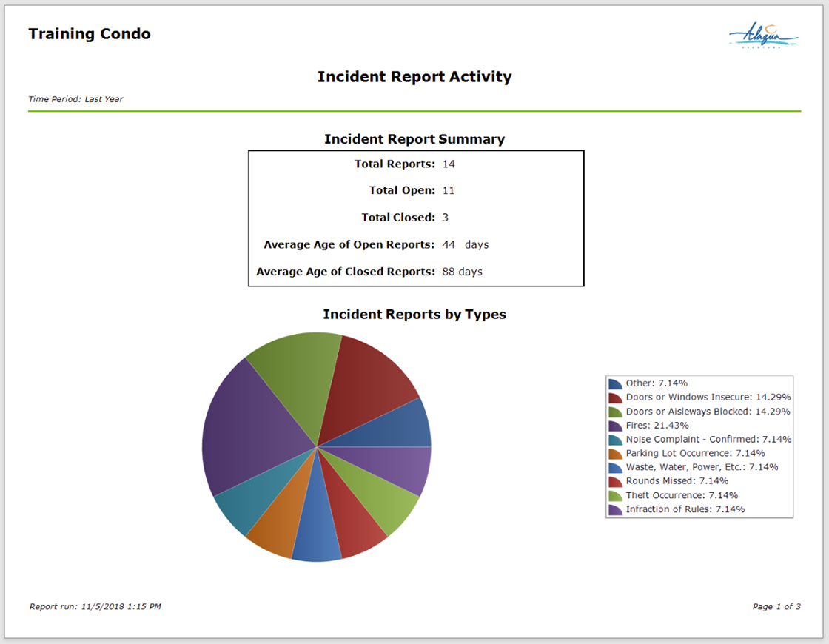Click the Page 1 of 3 indicator
Viewport: 829px width, 644px height.
tap(776, 606)
